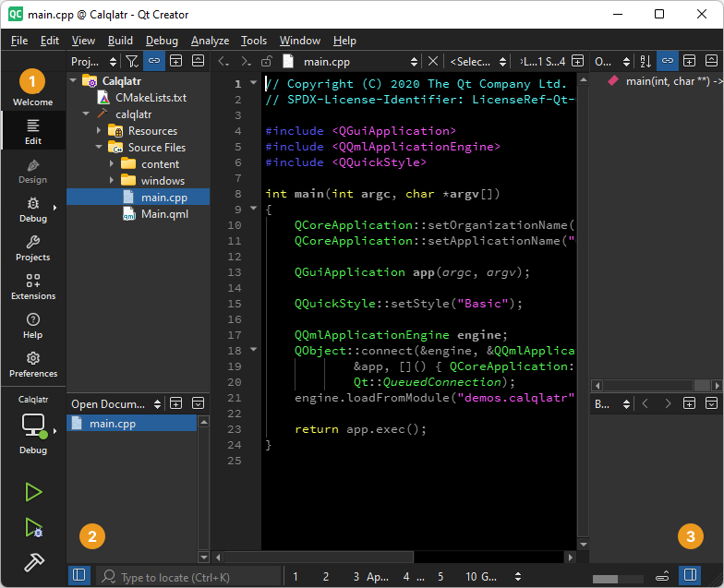This screenshot has height=588, width=724.
Task: Close the Bookmarks right sidebar view
Action: pyautogui.click(x=711, y=404)
